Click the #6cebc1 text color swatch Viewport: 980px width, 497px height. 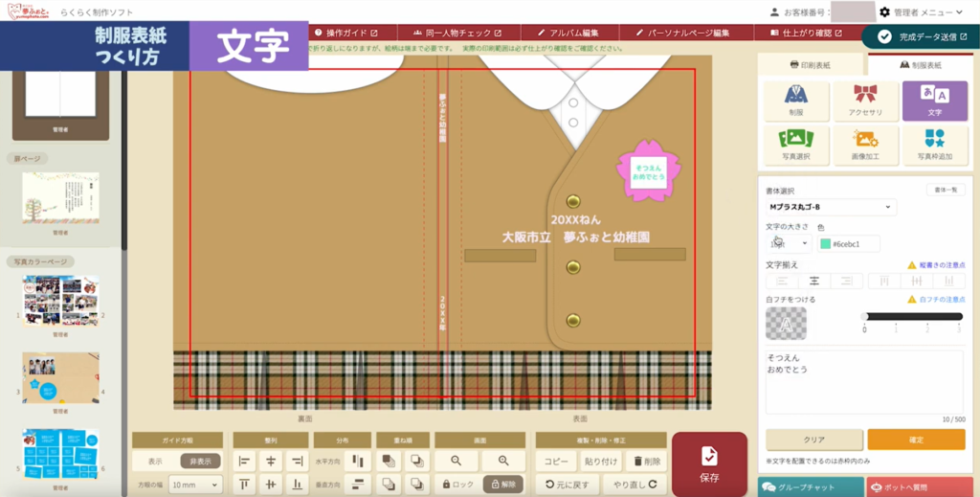[x=825, y=244]
